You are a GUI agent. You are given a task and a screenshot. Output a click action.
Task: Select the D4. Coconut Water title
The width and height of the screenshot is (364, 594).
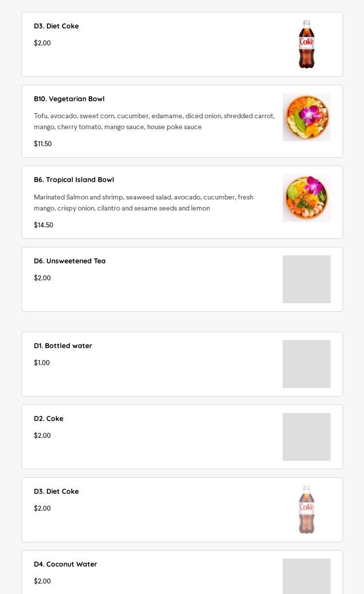click(65, 564)
